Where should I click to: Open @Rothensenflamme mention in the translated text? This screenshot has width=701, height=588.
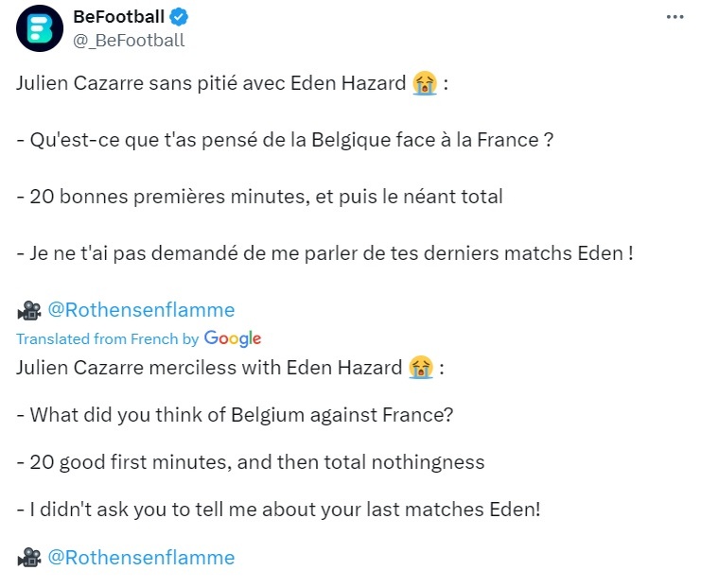pyautogui.click(x=141, y=558)
